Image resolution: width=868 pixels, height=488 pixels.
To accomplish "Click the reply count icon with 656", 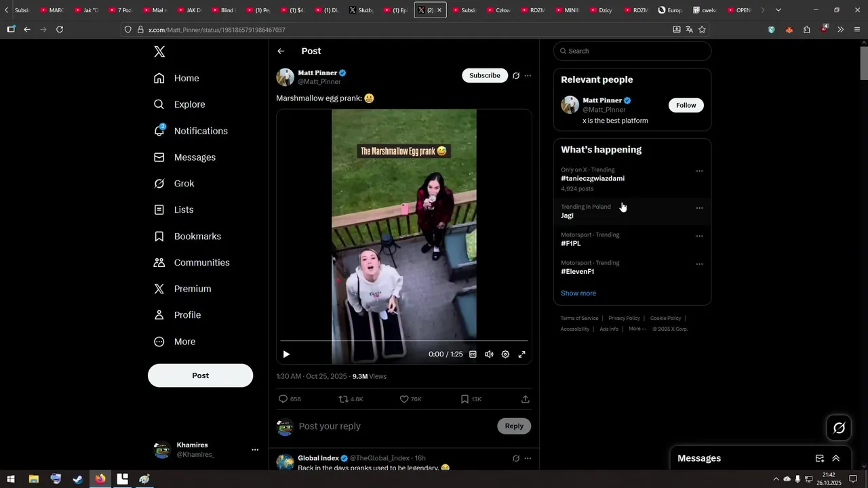I will [x=283, y=399].
